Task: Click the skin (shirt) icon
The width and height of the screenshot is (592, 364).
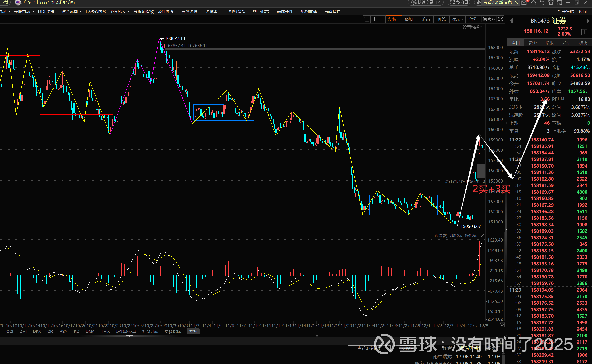Action: coord(551,3)
